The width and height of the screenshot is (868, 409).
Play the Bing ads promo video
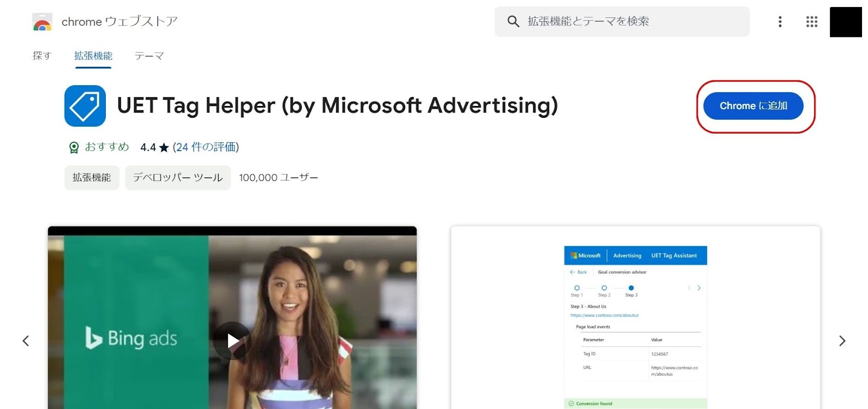[x=232, y=341]
